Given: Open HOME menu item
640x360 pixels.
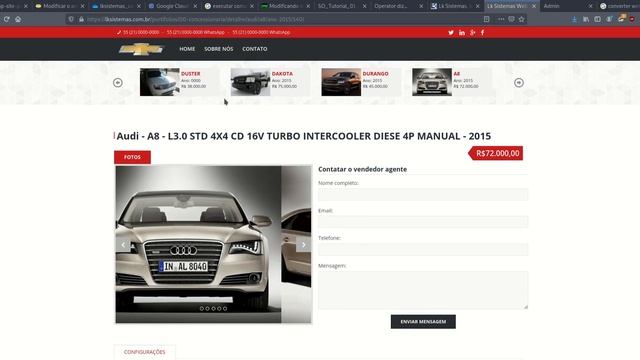Looking at the screenshot, I should [x=187, y=49].
